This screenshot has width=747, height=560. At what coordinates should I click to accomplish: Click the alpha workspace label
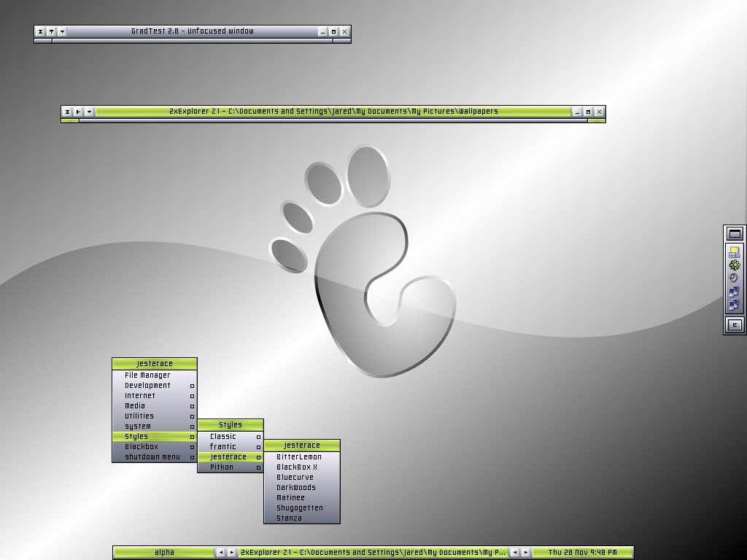pos(164,553)
